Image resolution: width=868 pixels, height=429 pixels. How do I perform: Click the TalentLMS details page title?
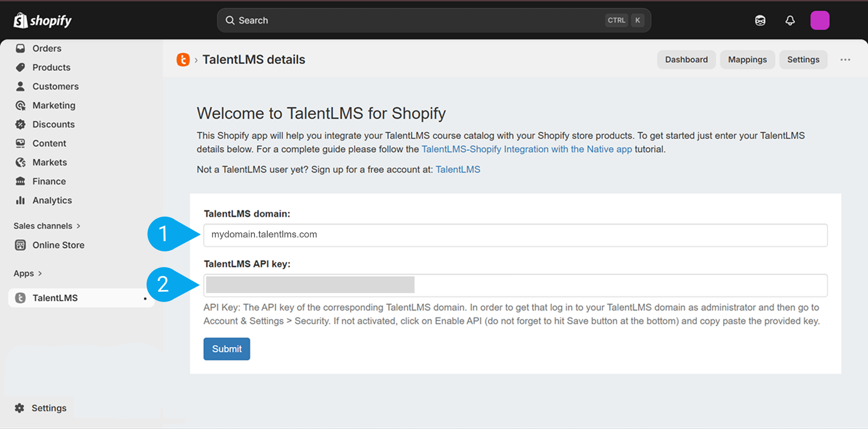(x=254, y=60)
